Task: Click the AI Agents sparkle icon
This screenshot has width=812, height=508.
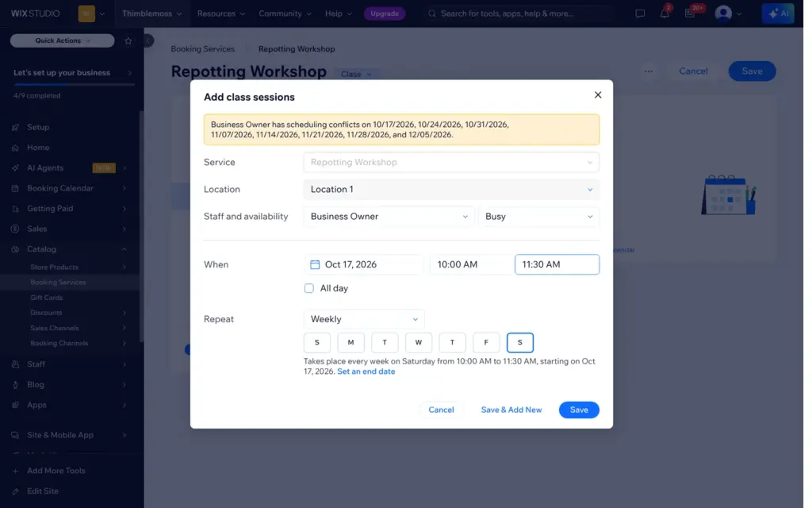Action: 16,168
